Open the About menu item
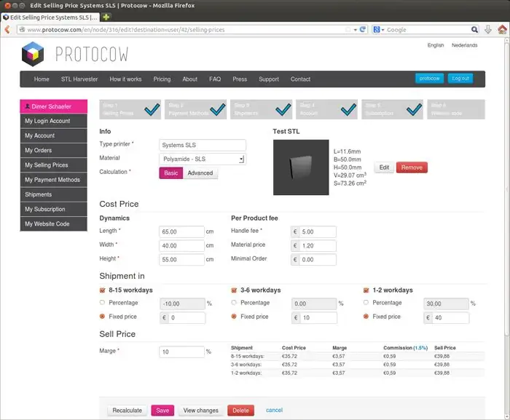This screenshot has width=510, height=420. point(190,79)
